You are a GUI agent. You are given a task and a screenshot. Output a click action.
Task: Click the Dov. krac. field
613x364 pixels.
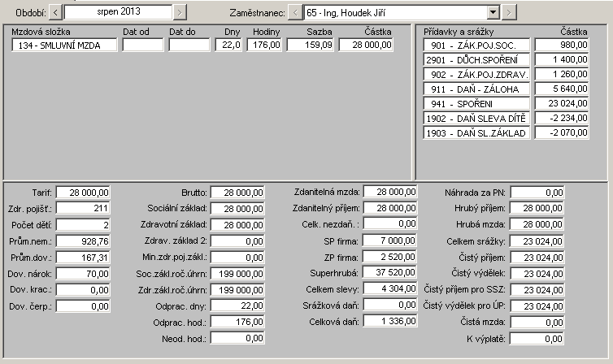click(x=83, y=290)
